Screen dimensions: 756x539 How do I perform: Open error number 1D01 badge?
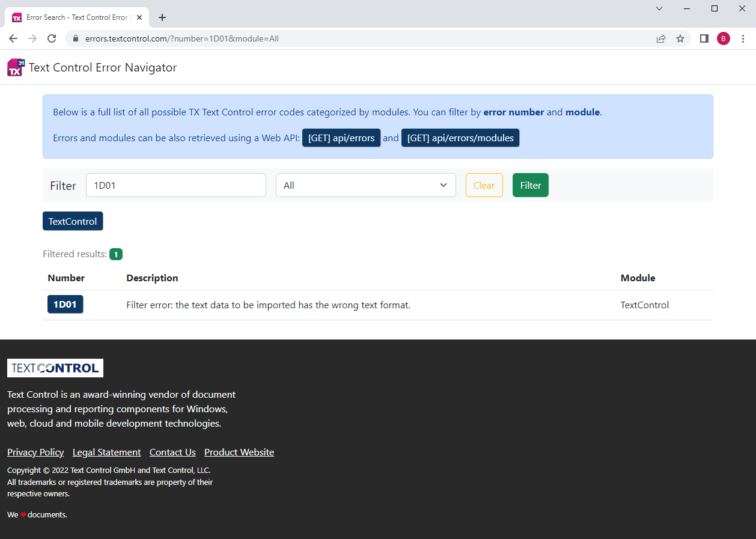point(65,305)
